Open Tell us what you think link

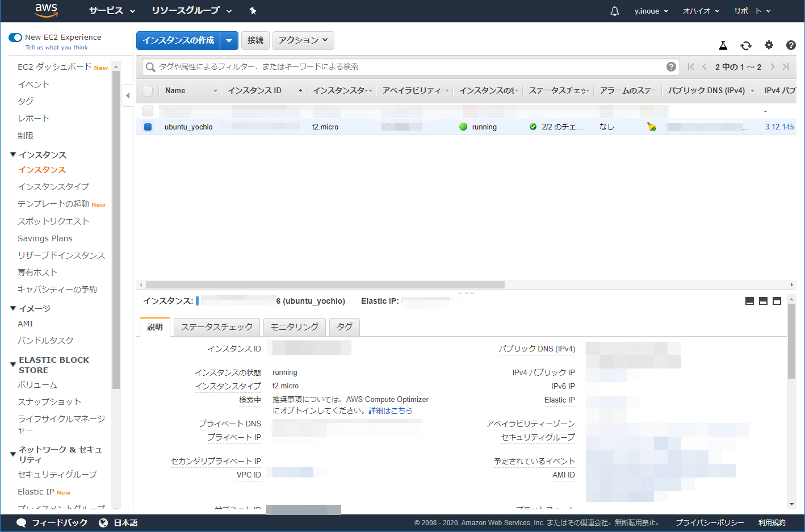coord(56,48)
